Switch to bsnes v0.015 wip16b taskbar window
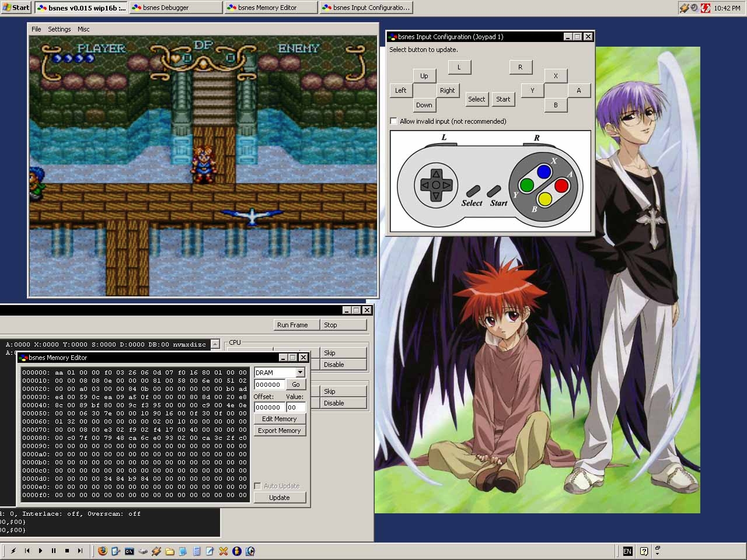Image resolution: width=747 pixels, height=560 pixels. (x=81, y=8)
